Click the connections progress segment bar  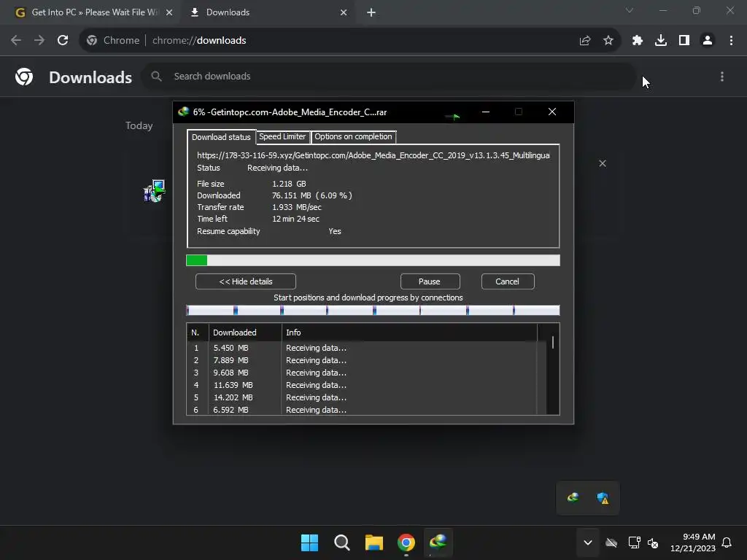373,311
